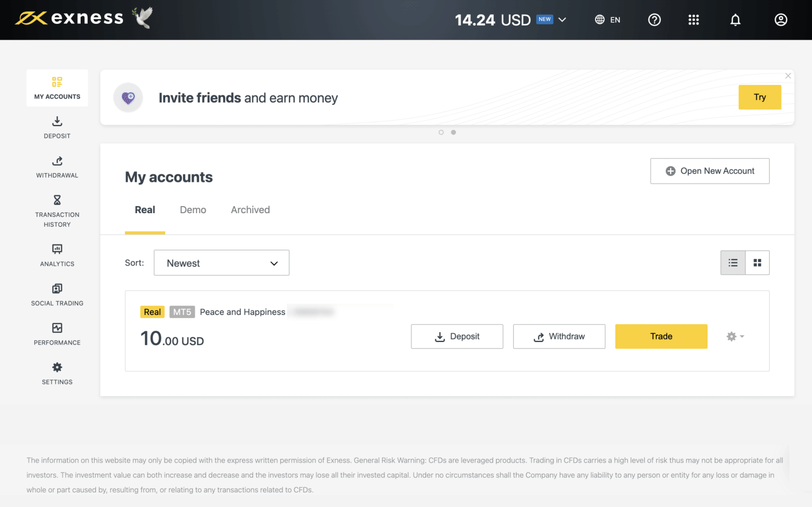
Task: Open Transaction History in sidebar
Action: [57, 210]
